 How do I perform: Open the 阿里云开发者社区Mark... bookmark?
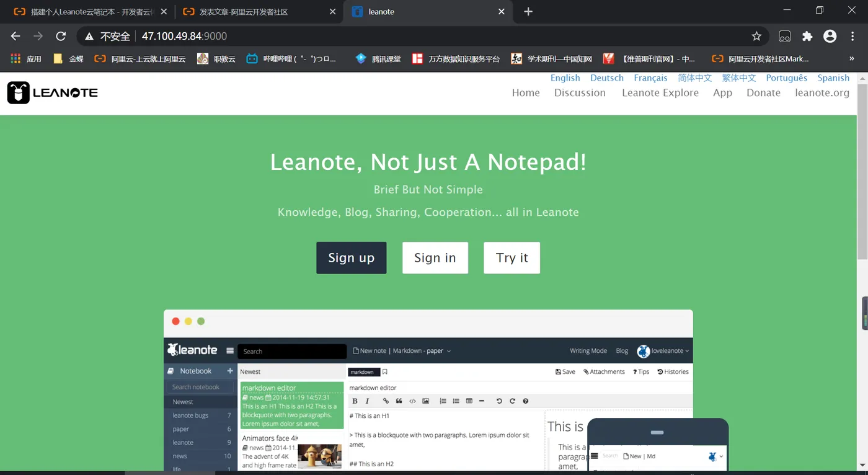(761, 59)
